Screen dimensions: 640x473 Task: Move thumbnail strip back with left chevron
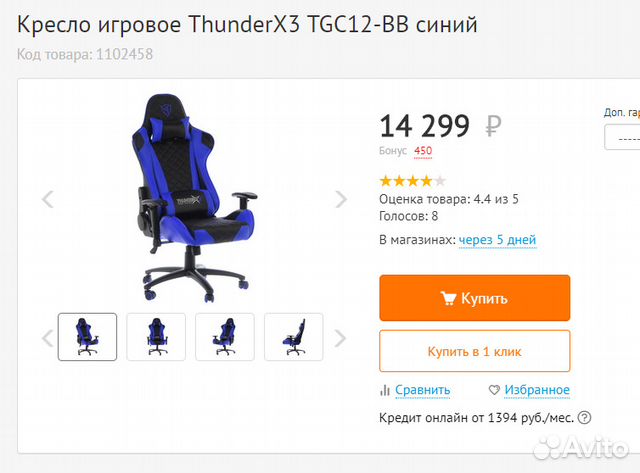[48, 338]
